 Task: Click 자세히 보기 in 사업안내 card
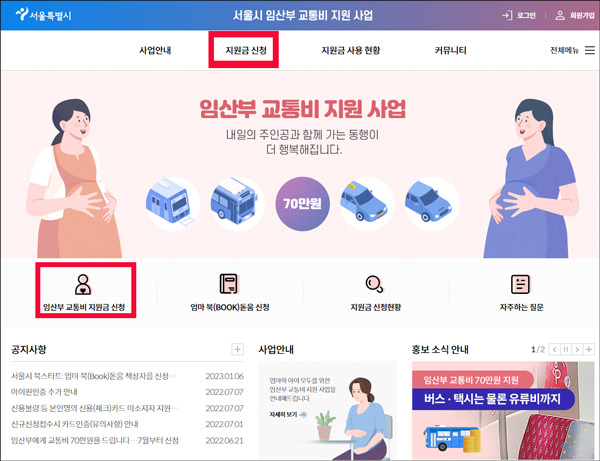283,414
